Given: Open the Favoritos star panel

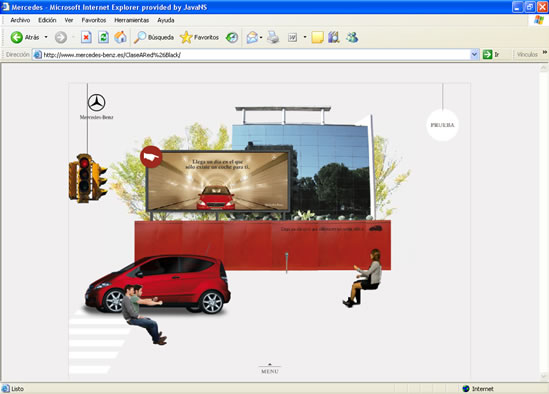Looking at the screenshot, I should [199, 37].
